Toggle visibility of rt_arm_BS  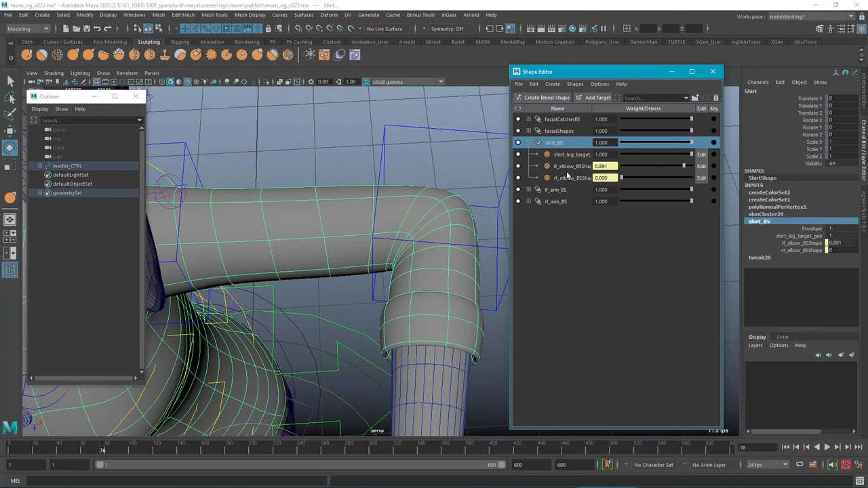coord(518,201)
